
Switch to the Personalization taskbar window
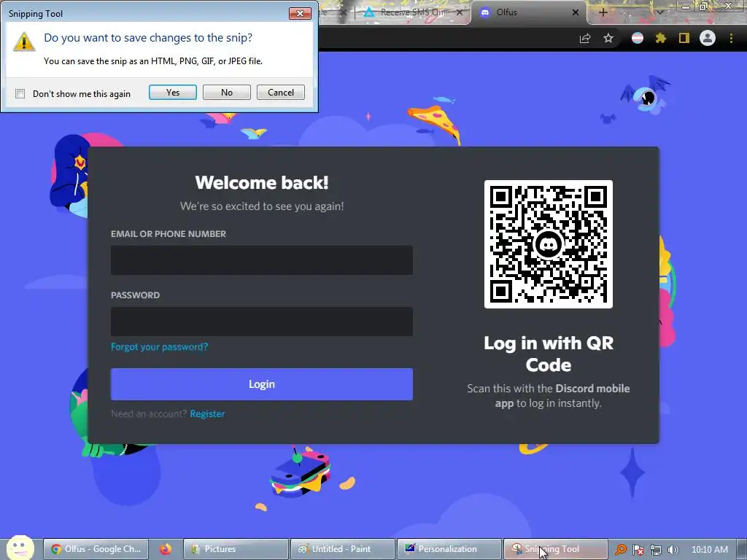click(x=449, y=549)
